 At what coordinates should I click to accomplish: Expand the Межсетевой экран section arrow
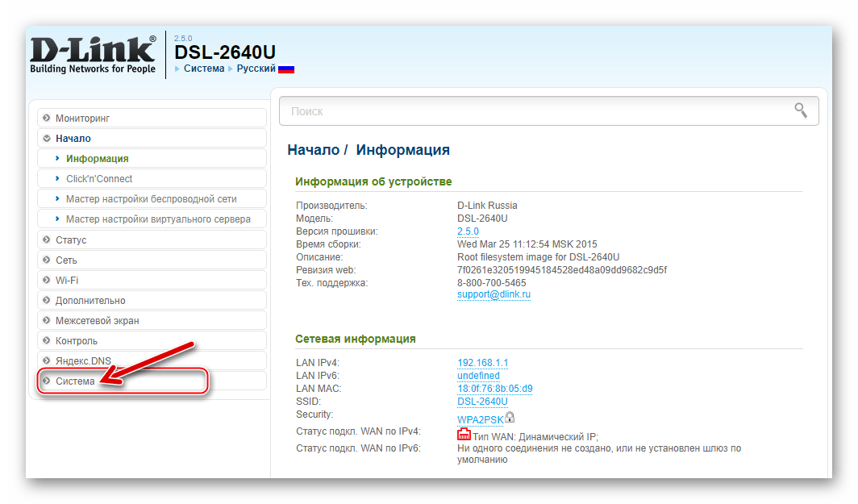[47, 320]
